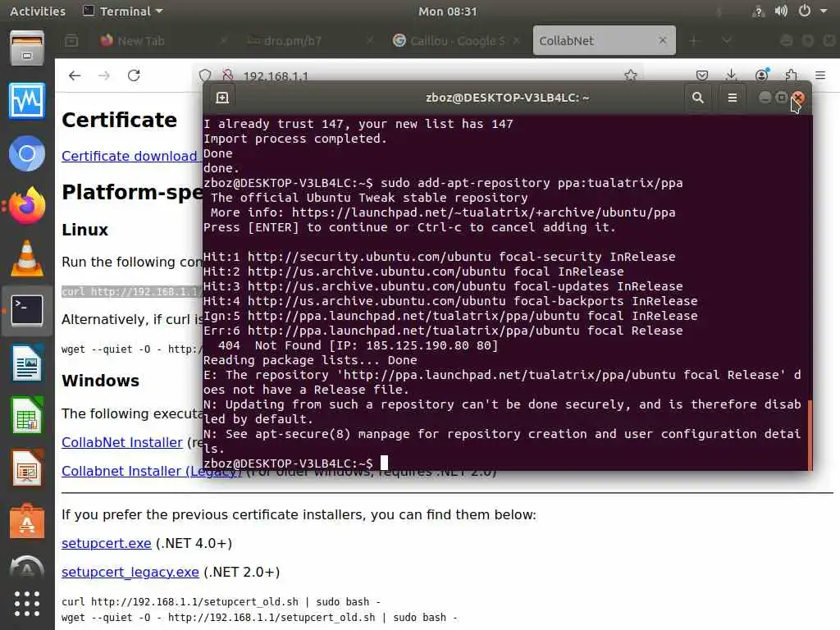Open Firefox sidebar view icon

(x=71, y=41)
